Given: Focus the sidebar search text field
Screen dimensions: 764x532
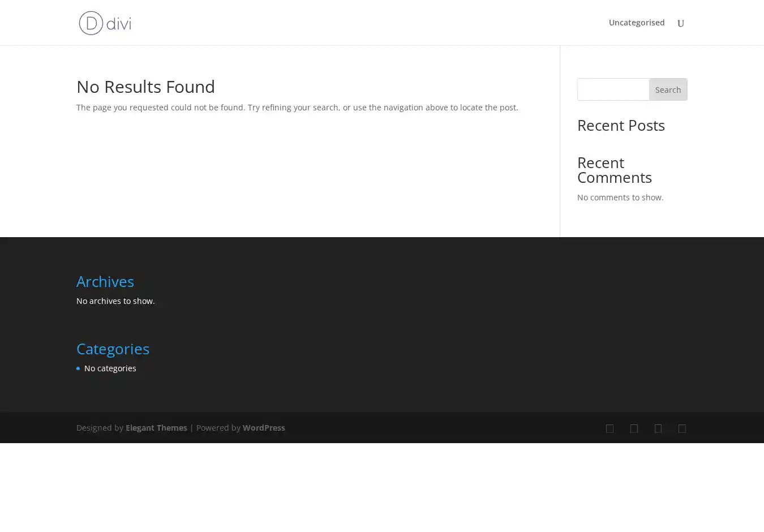Looking at the screenshot, I should pyautogui.click(x=613, y=89).
